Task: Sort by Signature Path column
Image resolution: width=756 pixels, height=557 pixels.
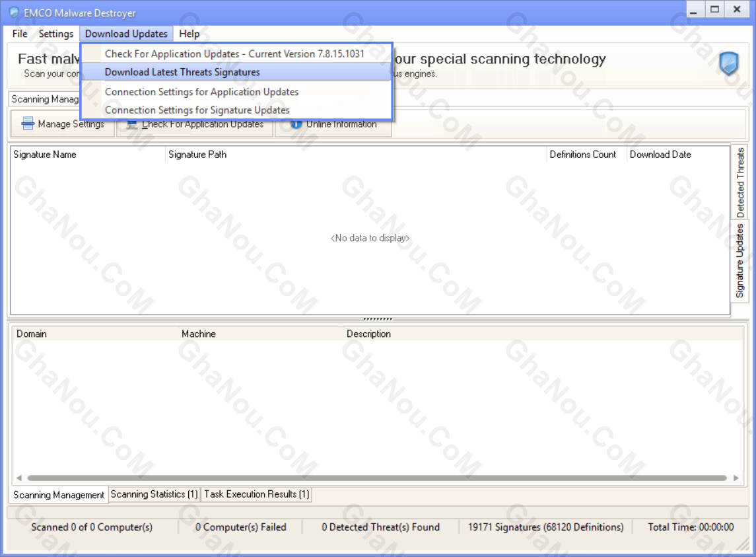Action: 356,155
